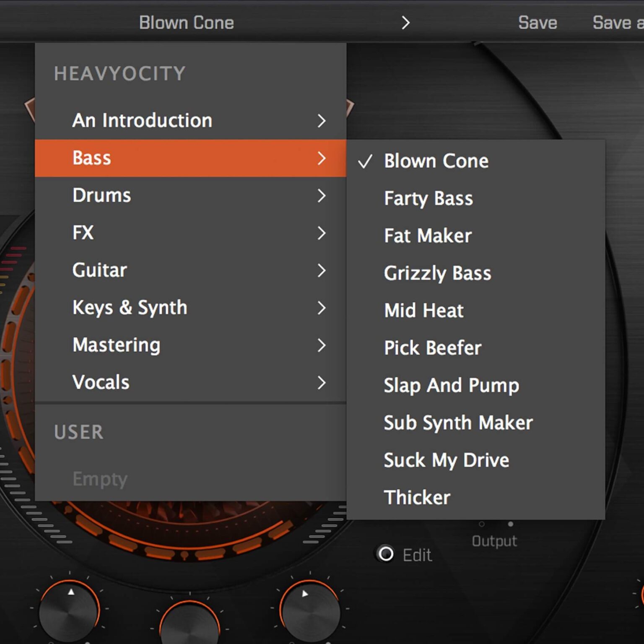Load the Thicker bass preset

coord(417,498)
